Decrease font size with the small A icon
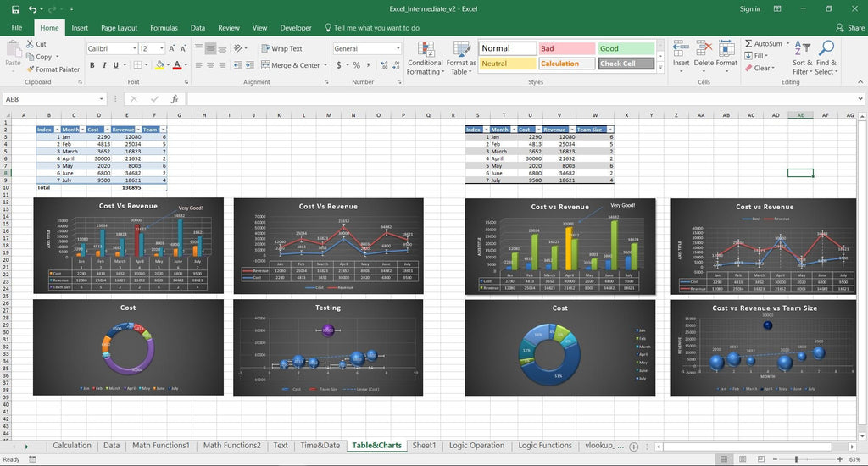Image resolution: width=868 pixels, height=466 pixels. (x=183, y=48)
